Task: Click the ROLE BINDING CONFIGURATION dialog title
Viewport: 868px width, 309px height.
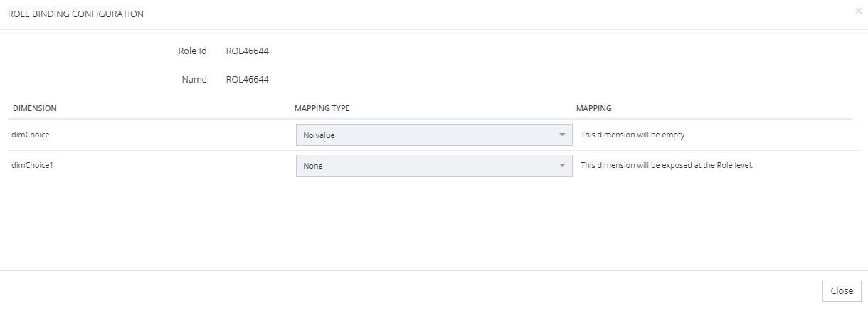Action: coord(75,14)
